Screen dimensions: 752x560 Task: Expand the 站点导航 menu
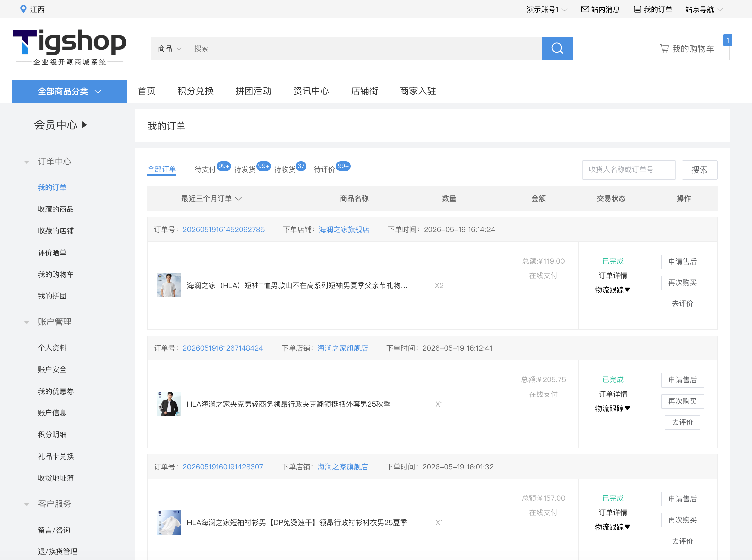pyautogui.click(x=704, y=9)
